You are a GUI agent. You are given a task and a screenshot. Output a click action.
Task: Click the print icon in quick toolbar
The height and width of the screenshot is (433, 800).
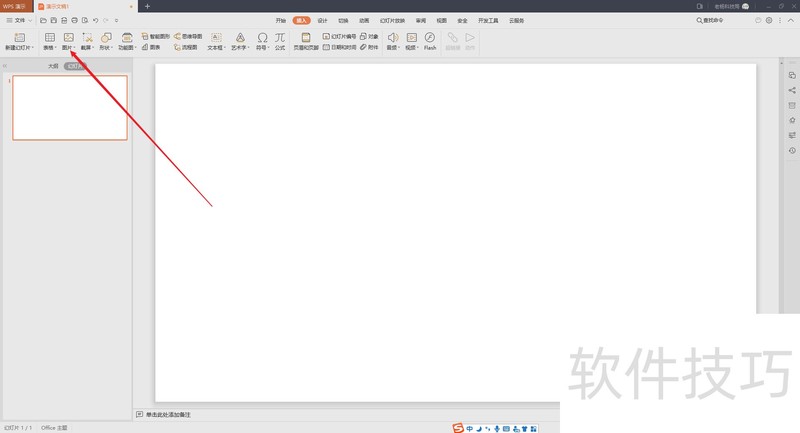coord(74,20)
